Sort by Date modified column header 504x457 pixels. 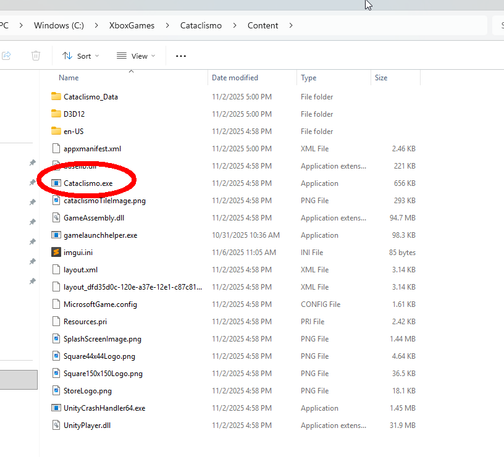click(x=235, y=78)
